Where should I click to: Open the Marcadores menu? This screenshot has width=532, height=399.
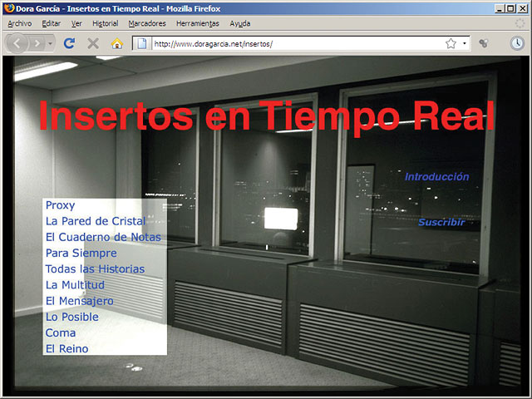pos(147,23)
